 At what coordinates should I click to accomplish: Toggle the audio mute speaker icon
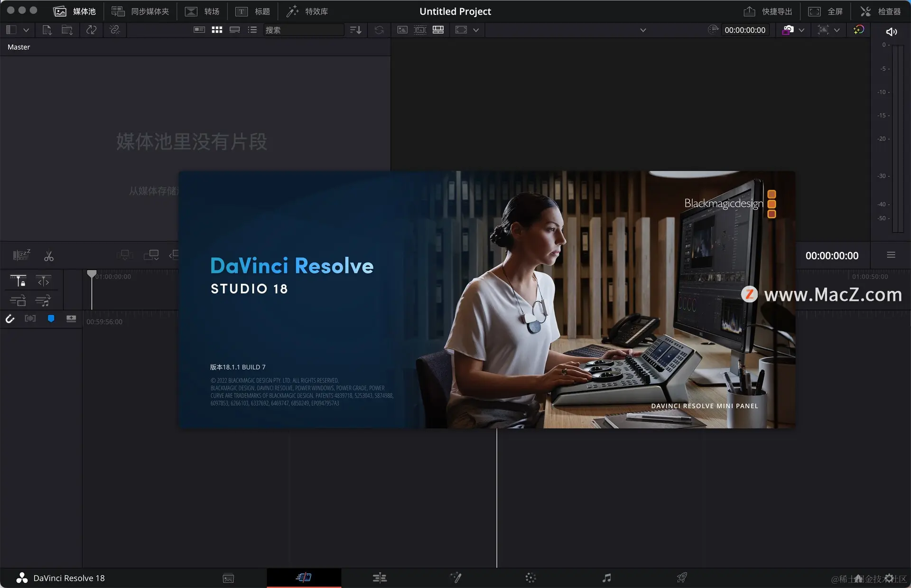(891, 32)
